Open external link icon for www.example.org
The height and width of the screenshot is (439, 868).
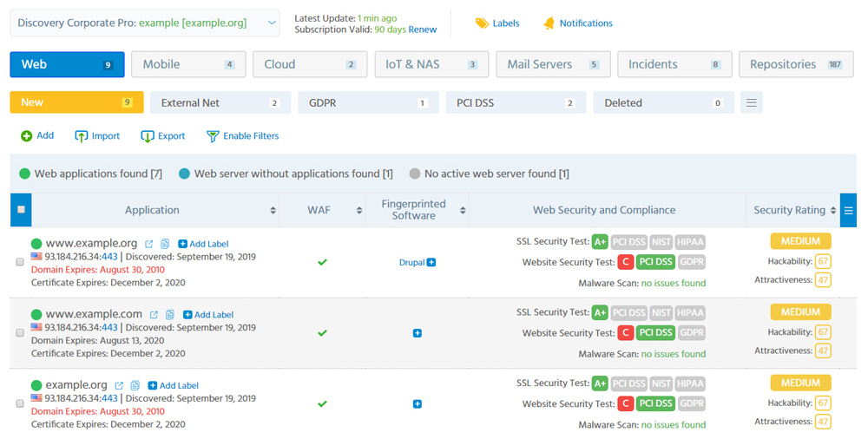click(x=149, y=244)
